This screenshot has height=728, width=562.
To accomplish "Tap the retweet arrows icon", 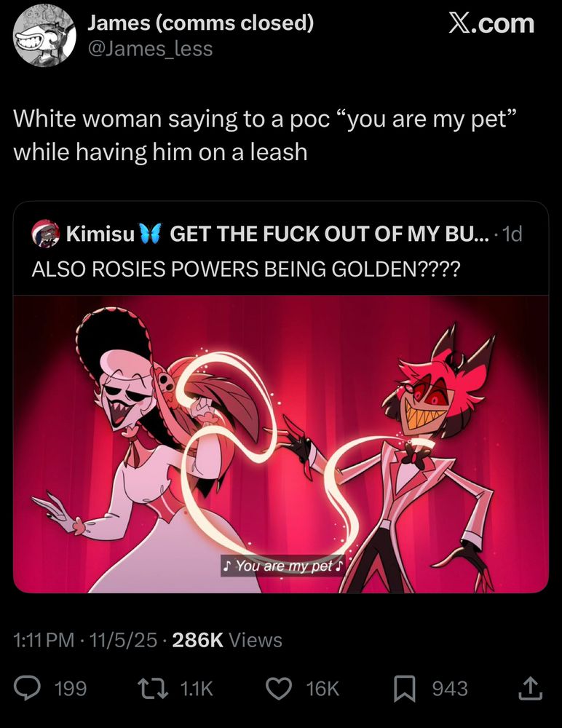I will click(x=154, y=688).
